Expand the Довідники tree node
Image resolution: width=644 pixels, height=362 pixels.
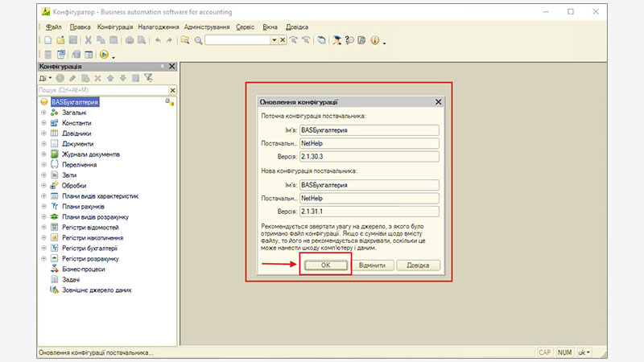tap(44, 134)
